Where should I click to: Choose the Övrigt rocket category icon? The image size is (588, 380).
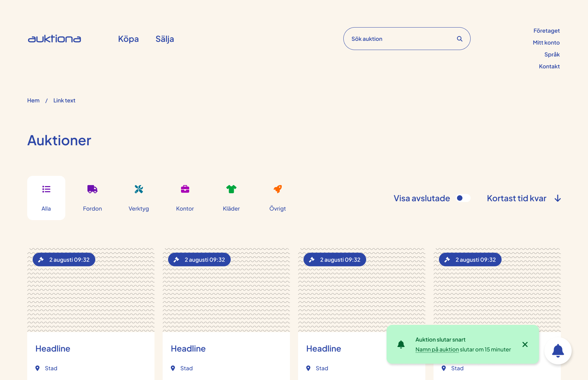pyautogui.click(x=277, y=189)
